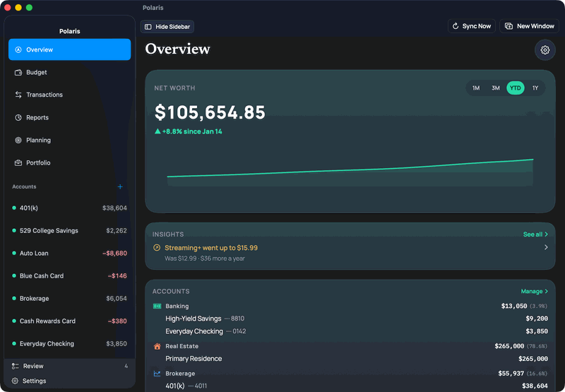The width and height of the screenshot is (565, 392).
Task: Click the Hide Sidebar panel icon
Action: tap(148, 27)
